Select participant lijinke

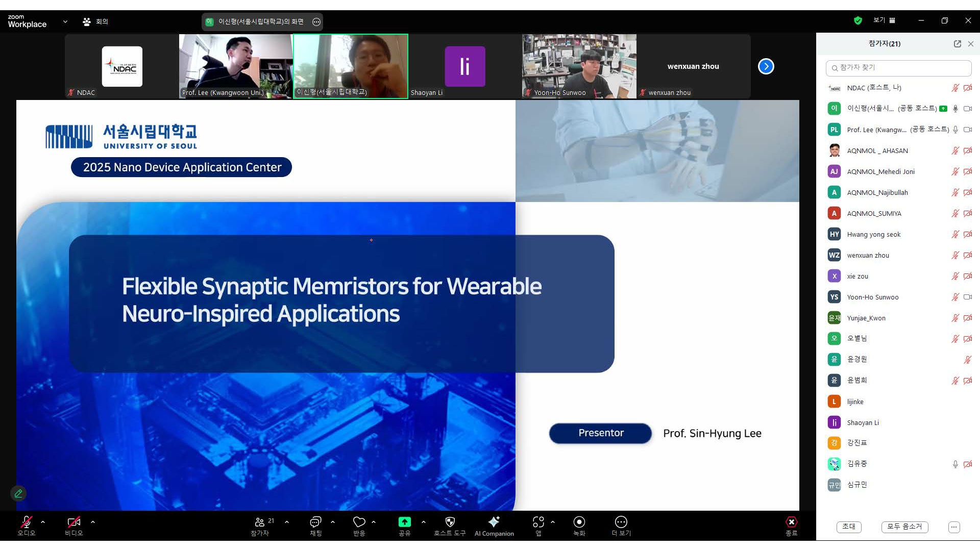898,402
